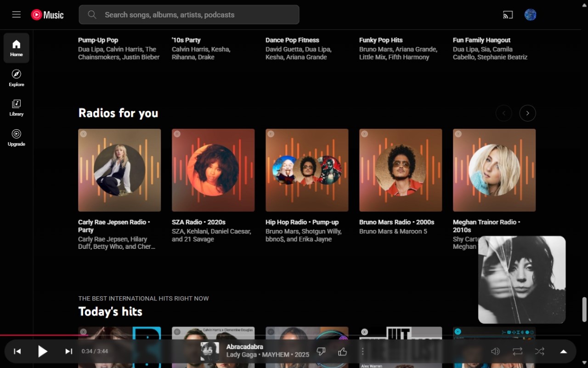Image resolution: width=588 pixels, height=368 pixels.
Task: Show previous radios with left arrow
Action: (x=503, y=113)
